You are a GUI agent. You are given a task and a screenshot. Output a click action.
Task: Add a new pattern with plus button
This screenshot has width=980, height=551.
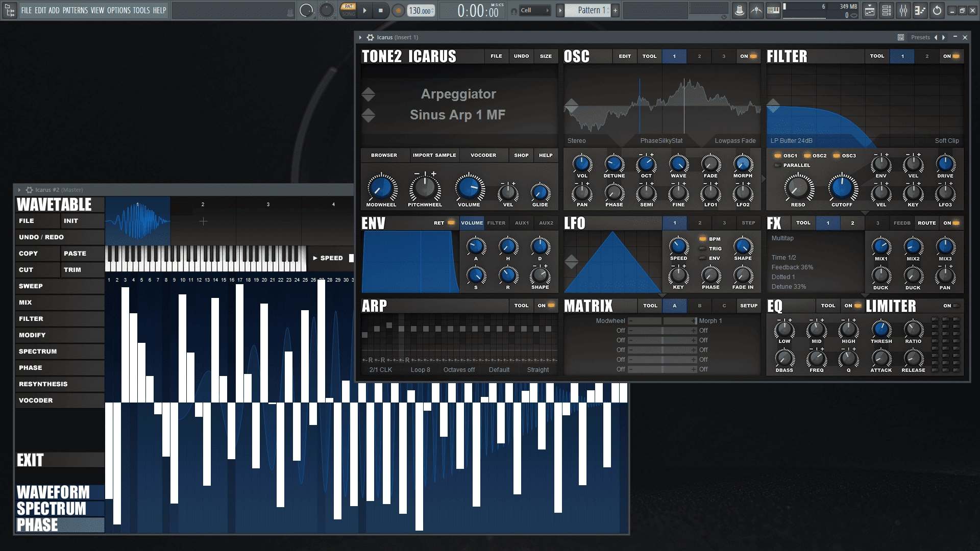click(615, 10)
